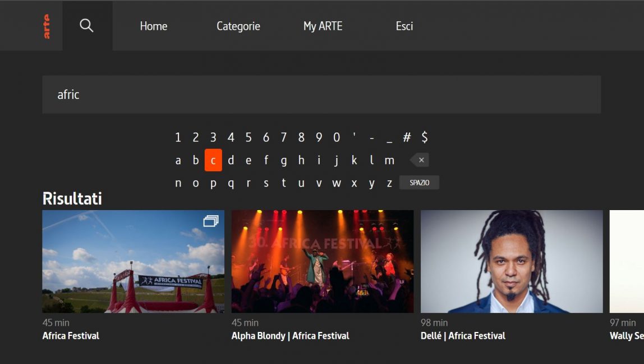Tap the hash symbol key
Viewport: 644px width, 364px height.
point(407,137)
